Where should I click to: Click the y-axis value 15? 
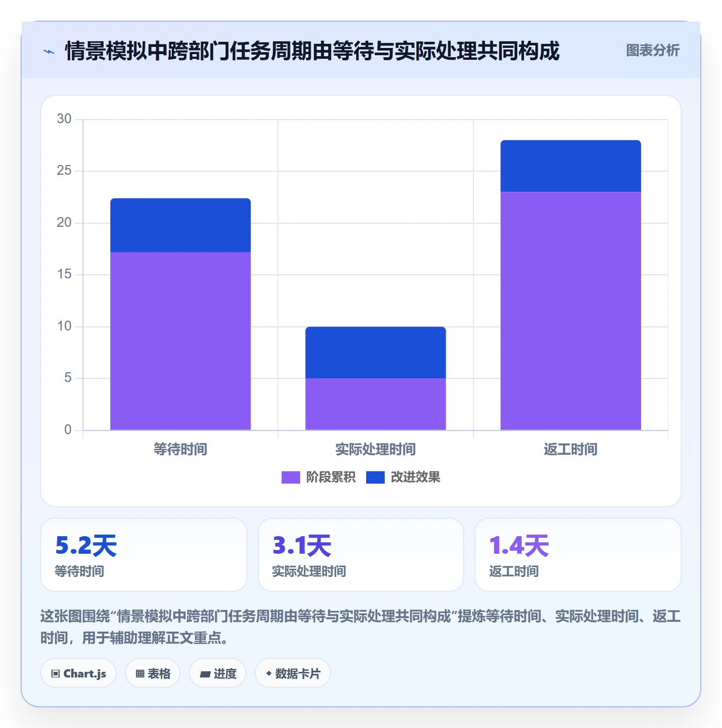pyautogui.click(x=64, y=274)
